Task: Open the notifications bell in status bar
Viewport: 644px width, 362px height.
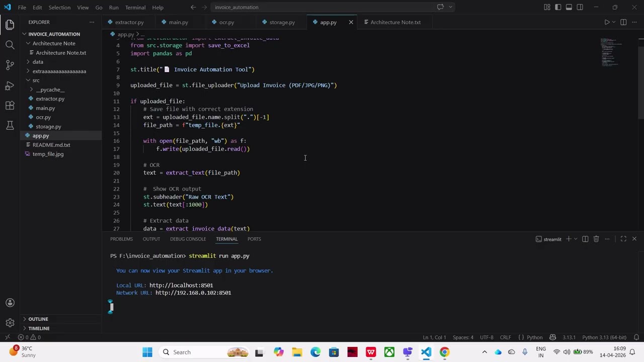Action: 636,337
